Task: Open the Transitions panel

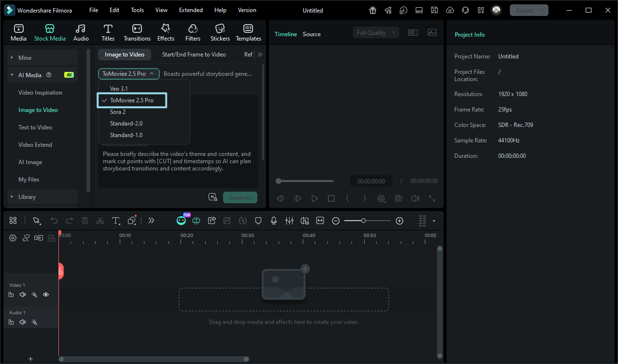Action: (x=137, y=32)
